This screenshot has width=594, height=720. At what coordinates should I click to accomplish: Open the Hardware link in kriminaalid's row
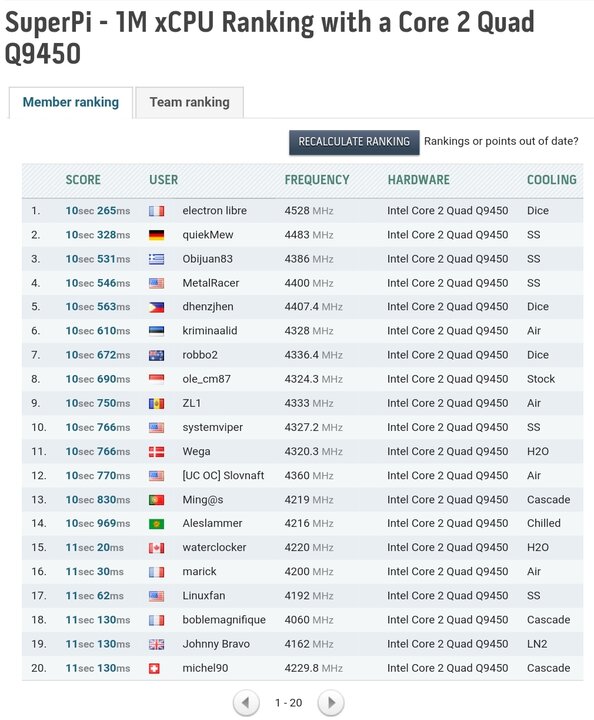coord(448,331)
